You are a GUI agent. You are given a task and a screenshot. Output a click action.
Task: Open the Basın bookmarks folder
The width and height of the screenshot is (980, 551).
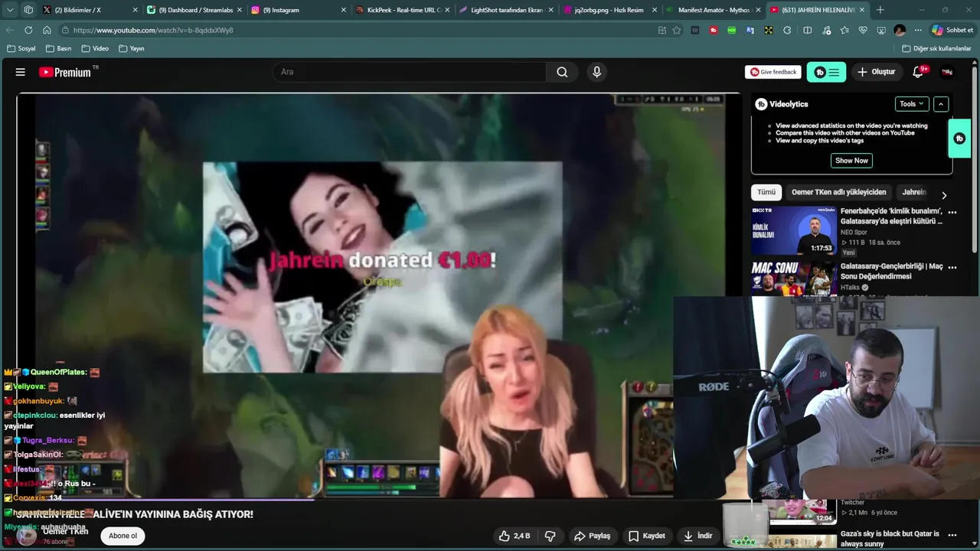click(x=59, y=48)
